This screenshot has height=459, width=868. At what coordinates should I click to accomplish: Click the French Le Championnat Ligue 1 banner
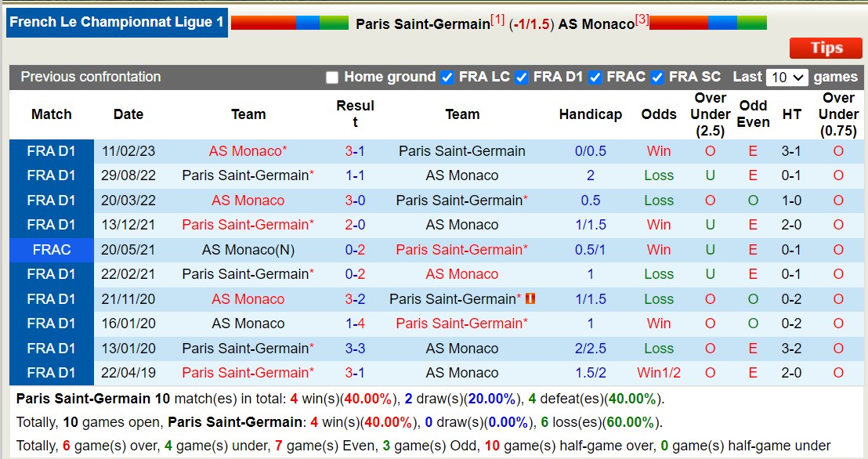(x=116, y=23)
